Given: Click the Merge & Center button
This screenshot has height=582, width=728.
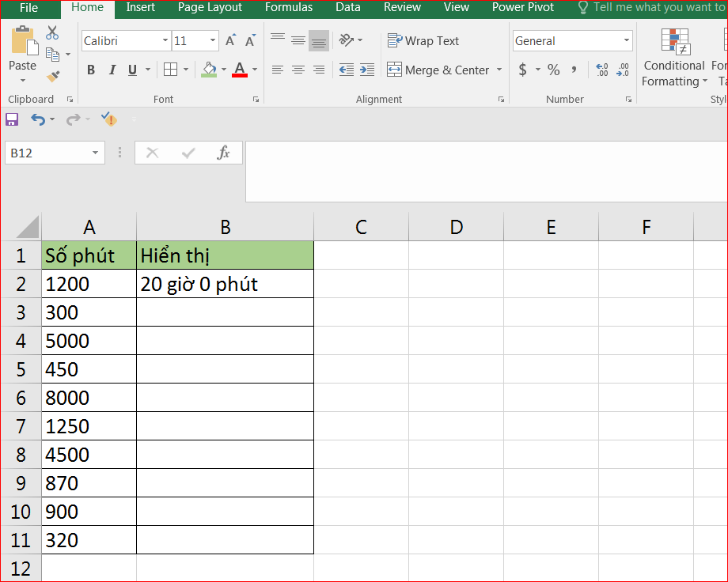Looking at the screenshot, I should pos(438,70).
